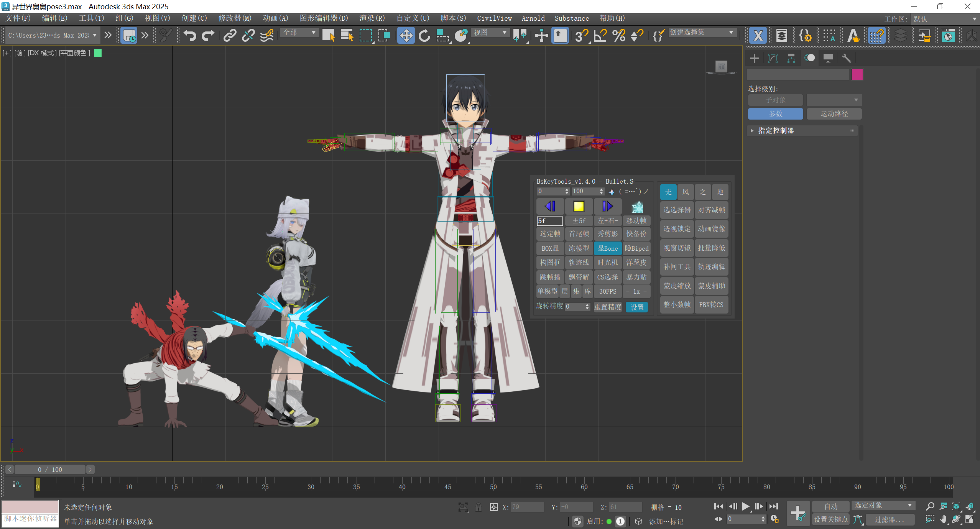This screenshot has width=980, height=529.
Task: Click the Maximize Viewport toggle icon
Action: click(970, 519)
